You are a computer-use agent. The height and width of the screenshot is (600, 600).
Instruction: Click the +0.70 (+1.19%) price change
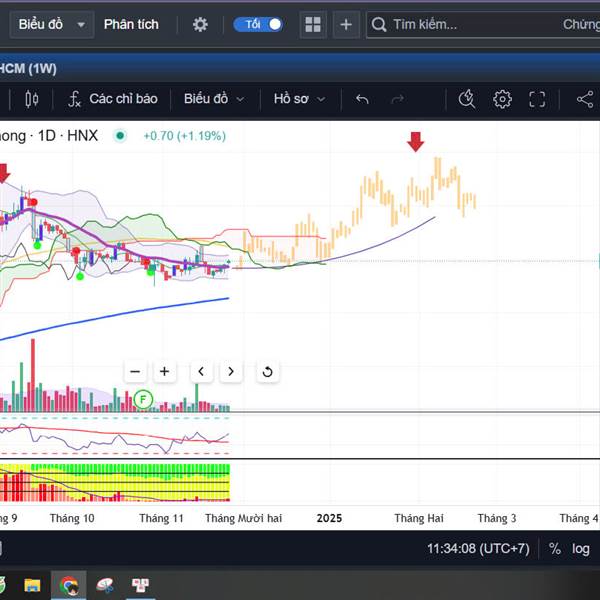(184, 136)
